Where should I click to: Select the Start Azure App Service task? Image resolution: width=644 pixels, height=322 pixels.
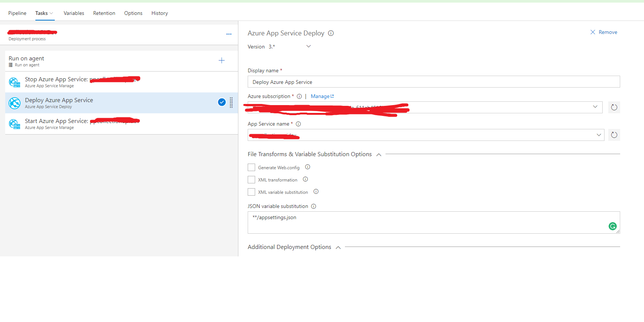click(121, 124)
